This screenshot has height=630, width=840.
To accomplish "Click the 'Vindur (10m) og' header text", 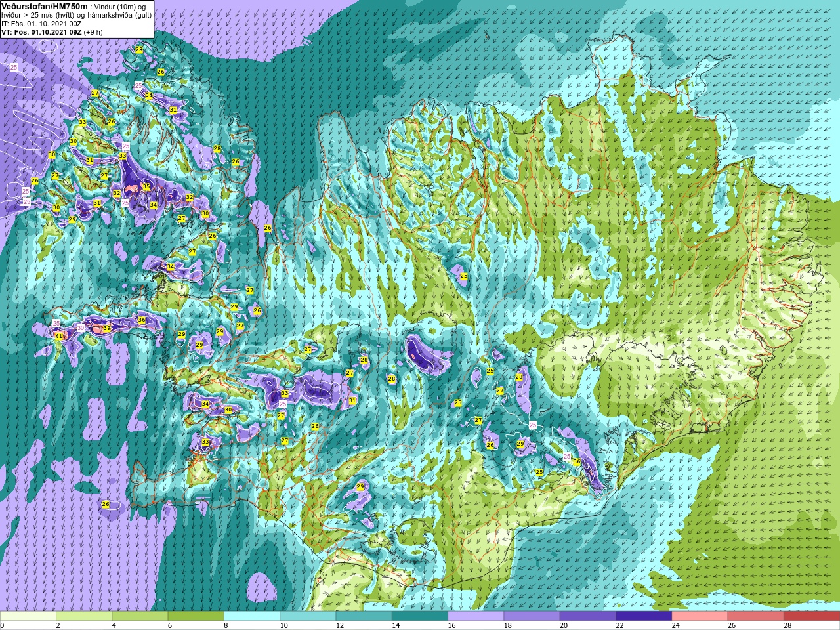I will click(x=121, y=7).
